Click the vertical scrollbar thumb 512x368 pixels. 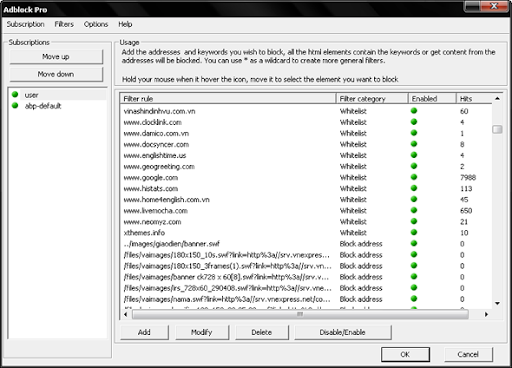497,129
